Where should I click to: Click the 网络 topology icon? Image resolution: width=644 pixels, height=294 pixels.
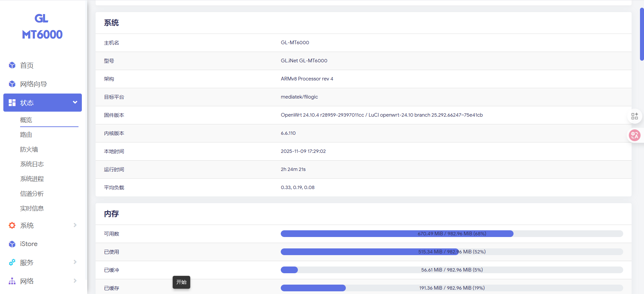click(12, 281)
